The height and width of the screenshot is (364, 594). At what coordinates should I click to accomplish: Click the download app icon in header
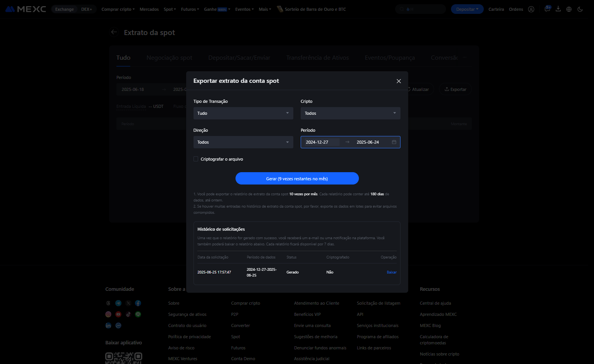pyautogui.click(x=558, y=9)
